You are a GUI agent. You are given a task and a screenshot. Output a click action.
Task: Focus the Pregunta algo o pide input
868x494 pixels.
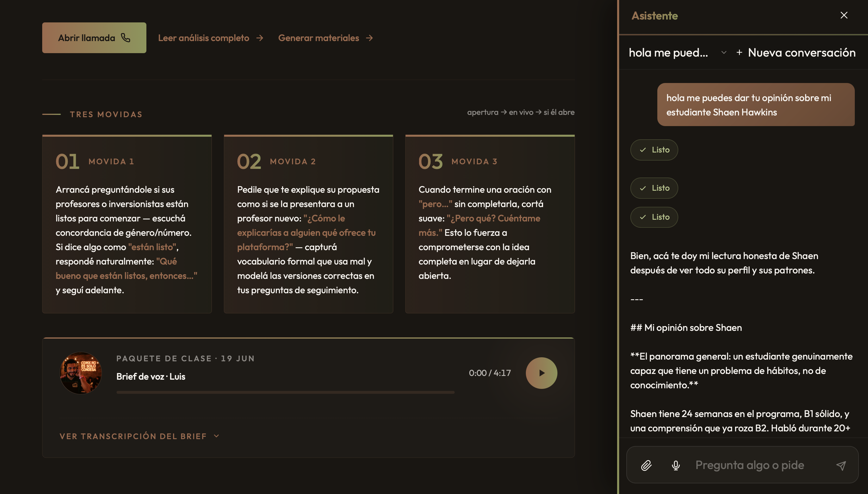pyautogui.click(x=759, y=465)
